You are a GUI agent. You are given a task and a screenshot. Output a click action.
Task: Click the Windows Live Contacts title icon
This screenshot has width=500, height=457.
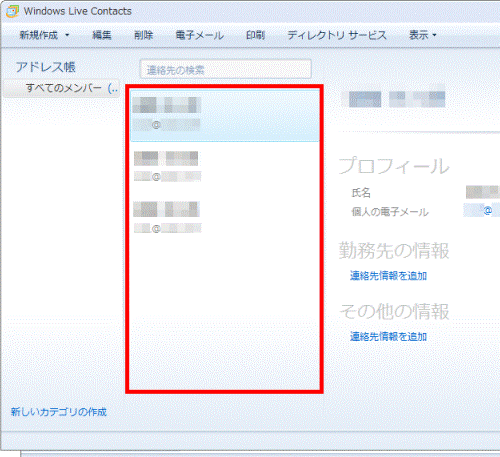pos(12,11)
